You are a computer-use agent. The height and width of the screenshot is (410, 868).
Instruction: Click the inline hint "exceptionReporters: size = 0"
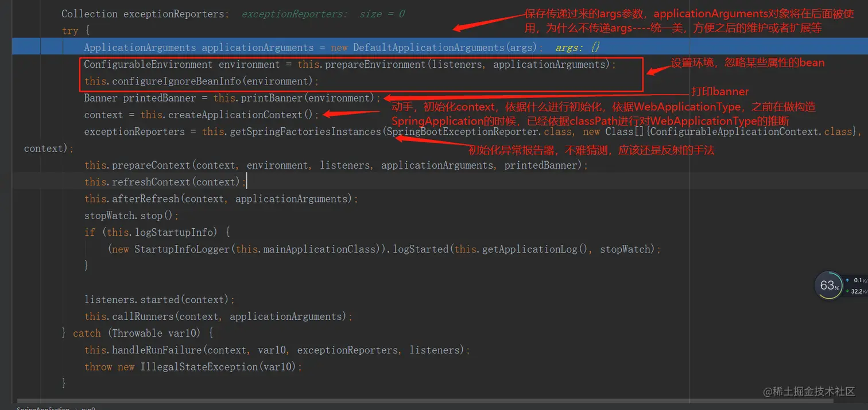pos(323,14)
